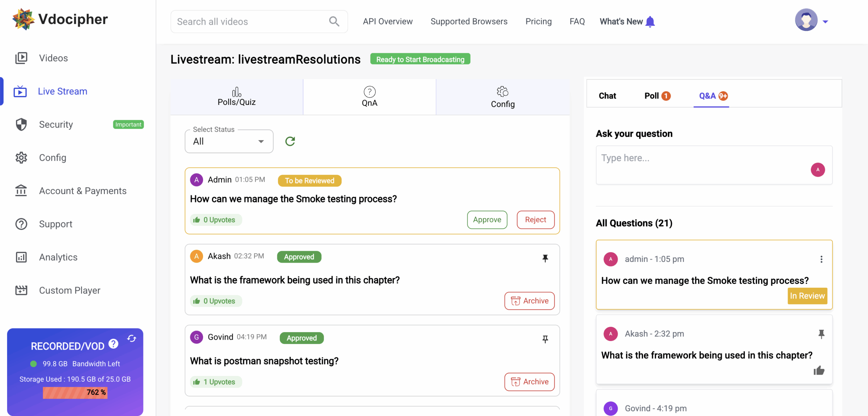Click the What's New bell icon

(650, 21)
